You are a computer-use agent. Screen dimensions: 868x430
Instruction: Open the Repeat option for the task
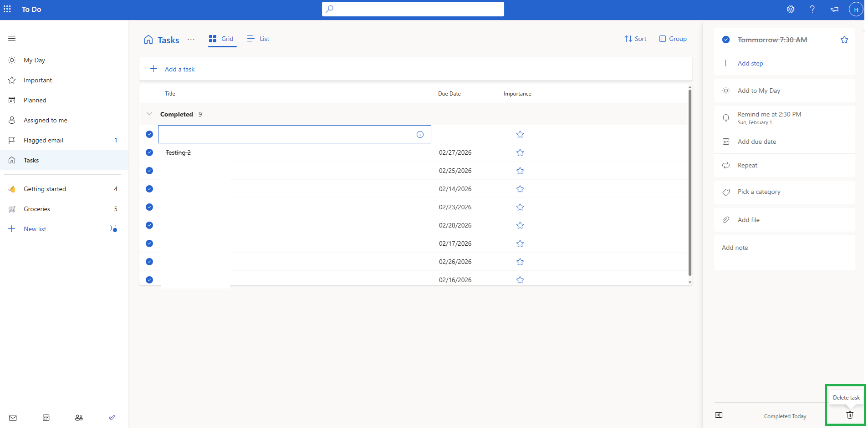[x=747, y=165]
